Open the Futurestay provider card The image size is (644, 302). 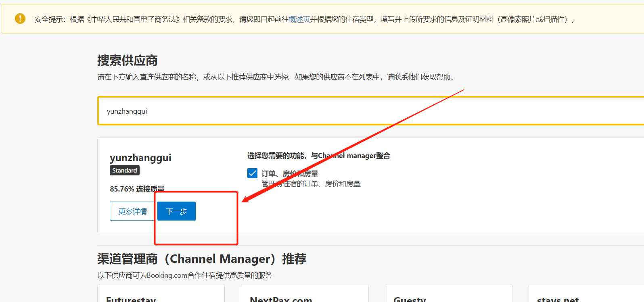click(161, 296)
